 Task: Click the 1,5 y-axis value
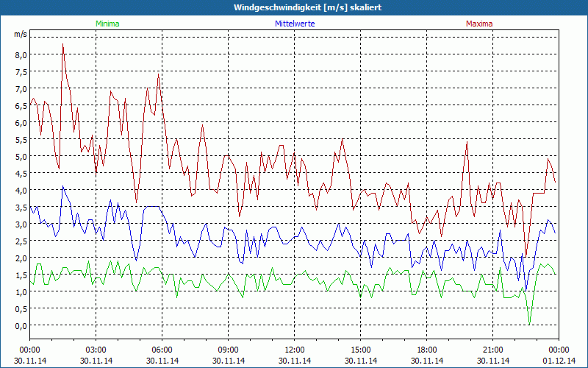point(21,275)
